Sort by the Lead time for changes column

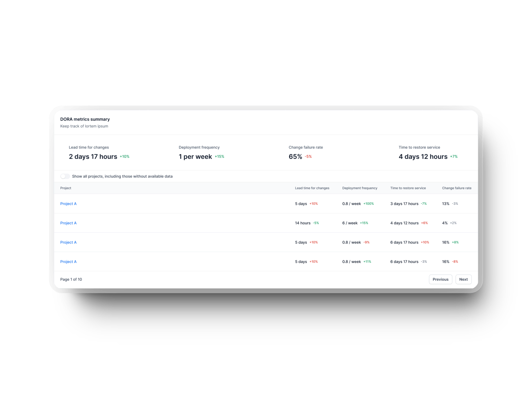click(x=312, y=188)
